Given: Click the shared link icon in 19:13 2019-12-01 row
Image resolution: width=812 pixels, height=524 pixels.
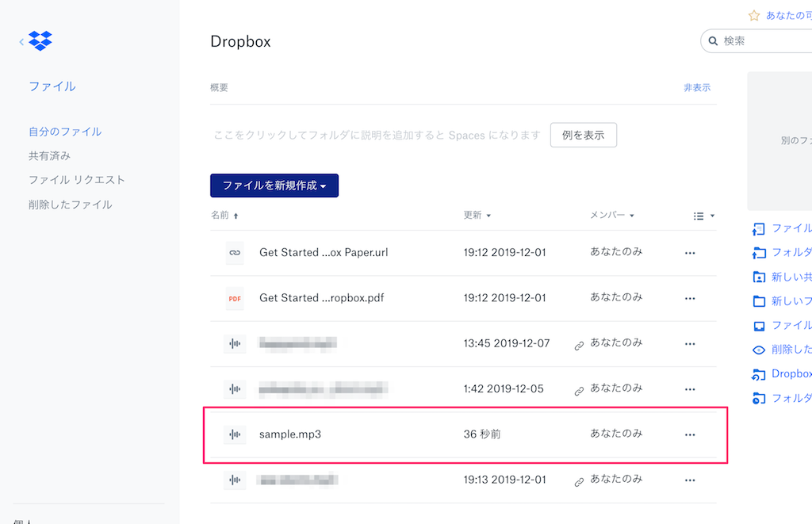Looking at the screenshot, I should click(x=579, y=483).
